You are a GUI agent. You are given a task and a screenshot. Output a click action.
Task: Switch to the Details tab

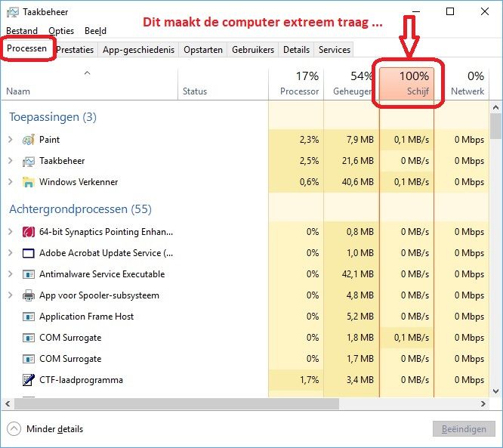point(296,50)
